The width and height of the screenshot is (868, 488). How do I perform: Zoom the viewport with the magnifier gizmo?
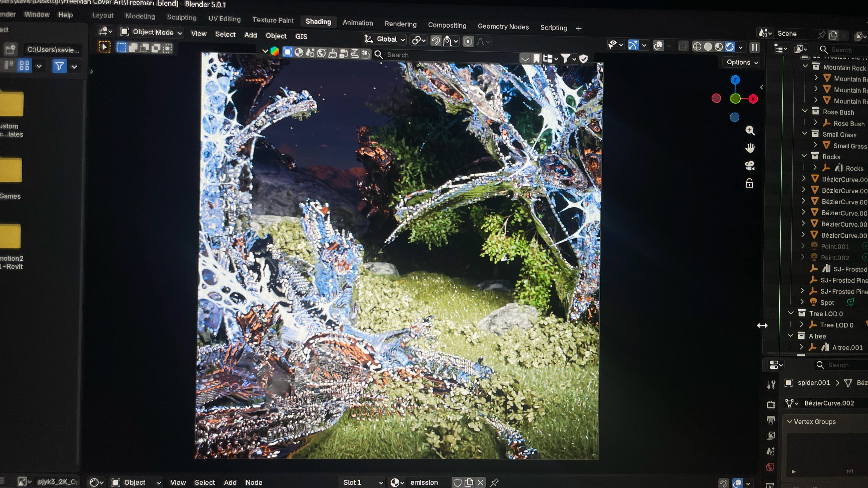pyautogui.click(x=750, y=130)
